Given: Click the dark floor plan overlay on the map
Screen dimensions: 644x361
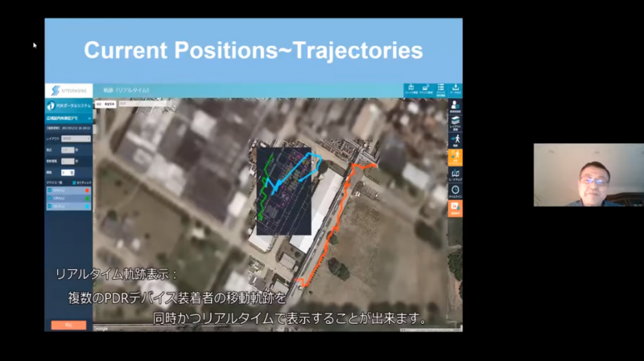Looking at the screenshot, I should [x=283, y=191].
